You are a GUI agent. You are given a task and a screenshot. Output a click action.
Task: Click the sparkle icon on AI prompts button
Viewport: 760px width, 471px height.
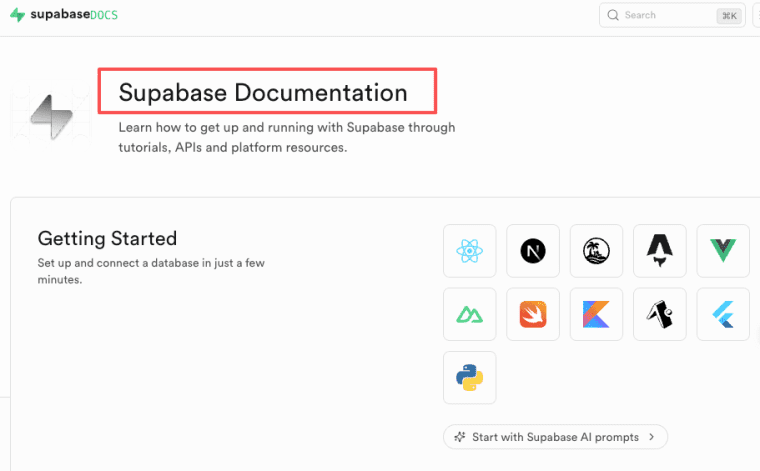[459, 437]
